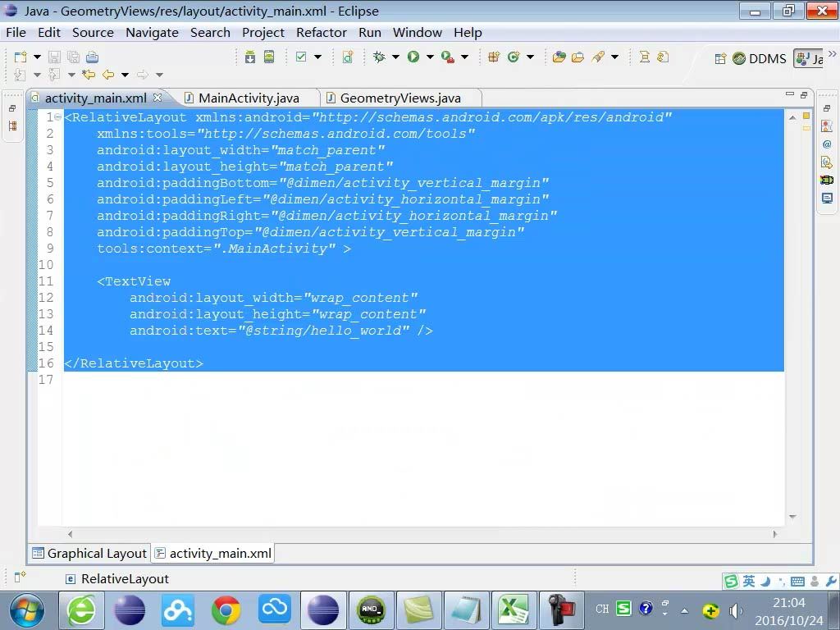840x630 pixels.
Task: Open the File menu
Action: (x=16, y=33)
